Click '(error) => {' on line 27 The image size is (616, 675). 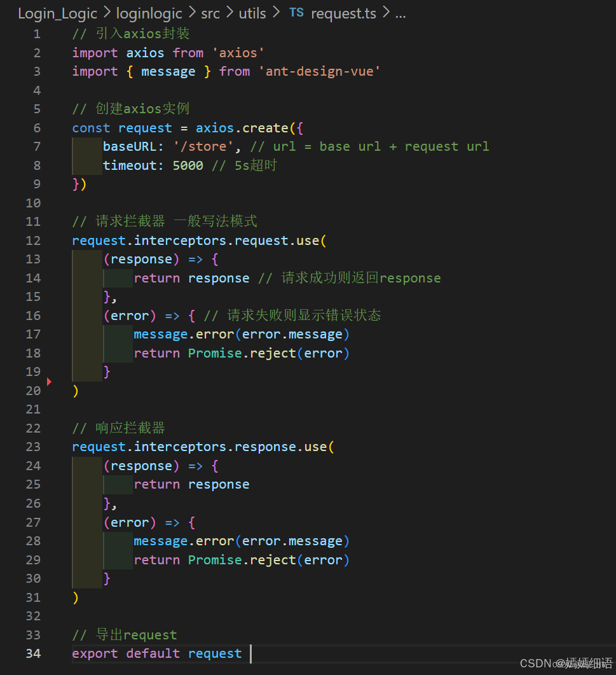pyautogui.click(x=149, y=522)
